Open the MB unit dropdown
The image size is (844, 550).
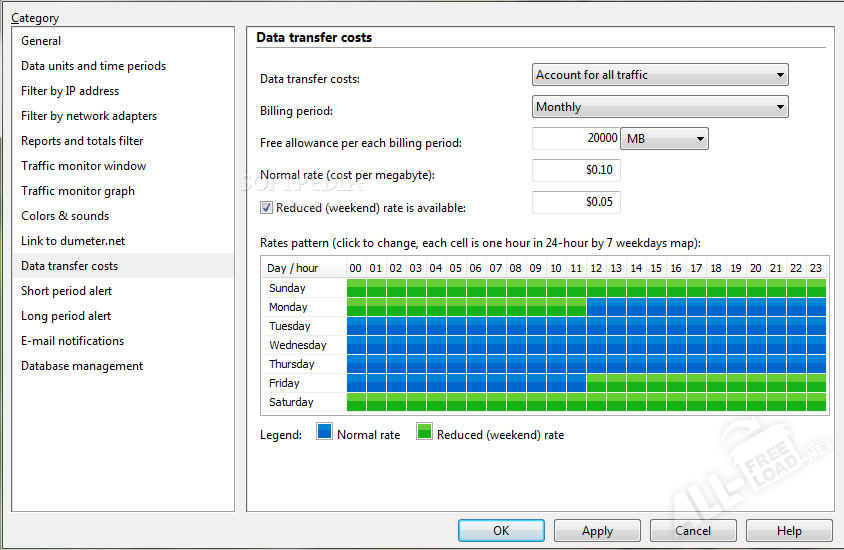click(665, 139)
